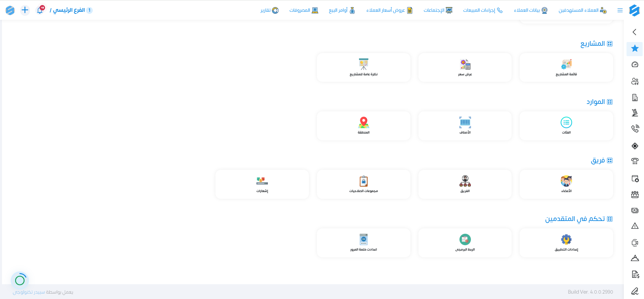Open the قائمة المشاريع card
Viewport: 644px width, 299px height.
(x=566, y=67)
